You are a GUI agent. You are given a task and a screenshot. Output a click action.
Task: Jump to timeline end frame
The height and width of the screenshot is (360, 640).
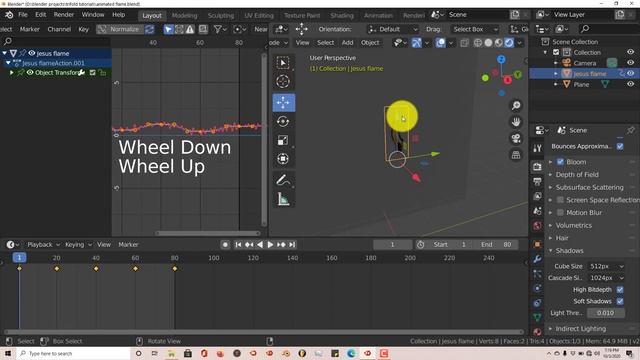tap(292, 244)
